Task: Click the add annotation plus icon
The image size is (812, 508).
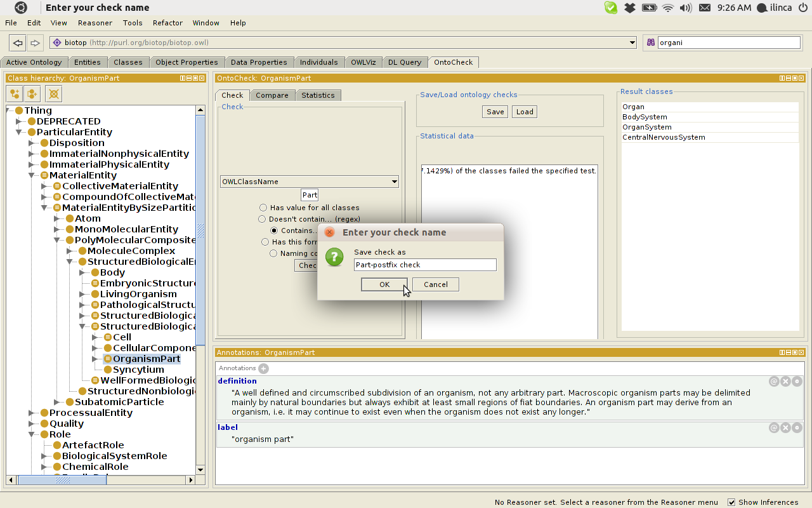Action: click(x=263, y=368)
